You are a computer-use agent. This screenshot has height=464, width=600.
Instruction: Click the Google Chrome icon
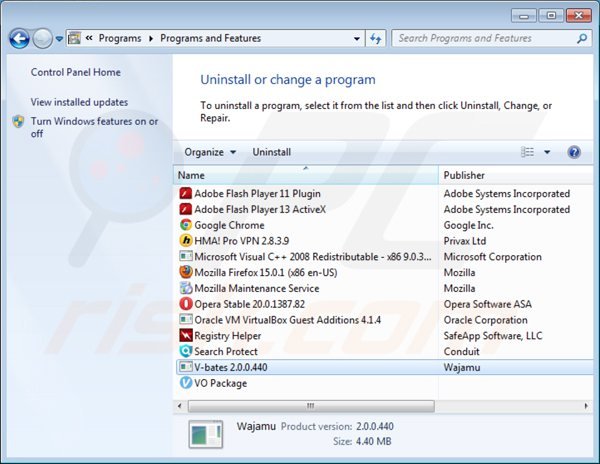click(x=186, y=225)
